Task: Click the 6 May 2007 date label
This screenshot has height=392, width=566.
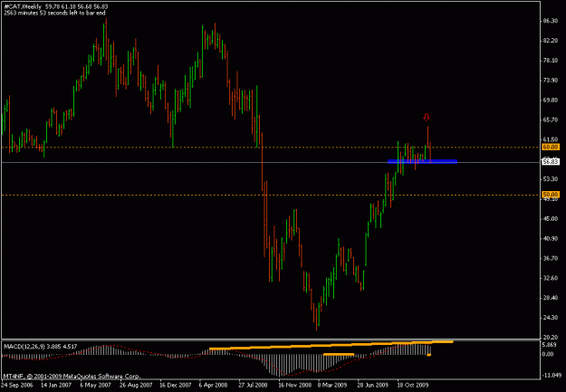Action: [95, 385]
